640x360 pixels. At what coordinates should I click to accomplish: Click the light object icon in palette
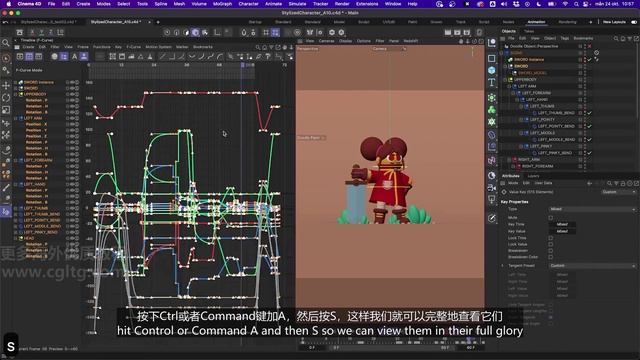[x=492, y=200]
